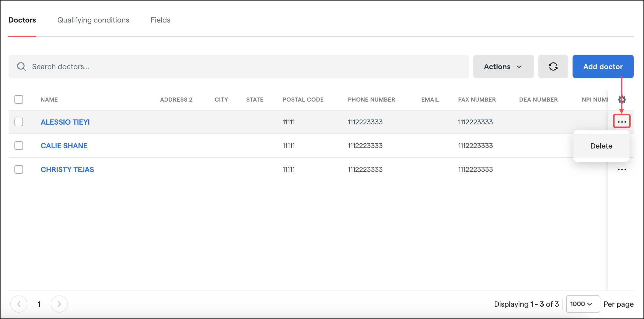The height and width of the screenshot is (319, 644).
Task: Open the three-dot menu for Christy Tejas
Action: click(x=622, y=169)
